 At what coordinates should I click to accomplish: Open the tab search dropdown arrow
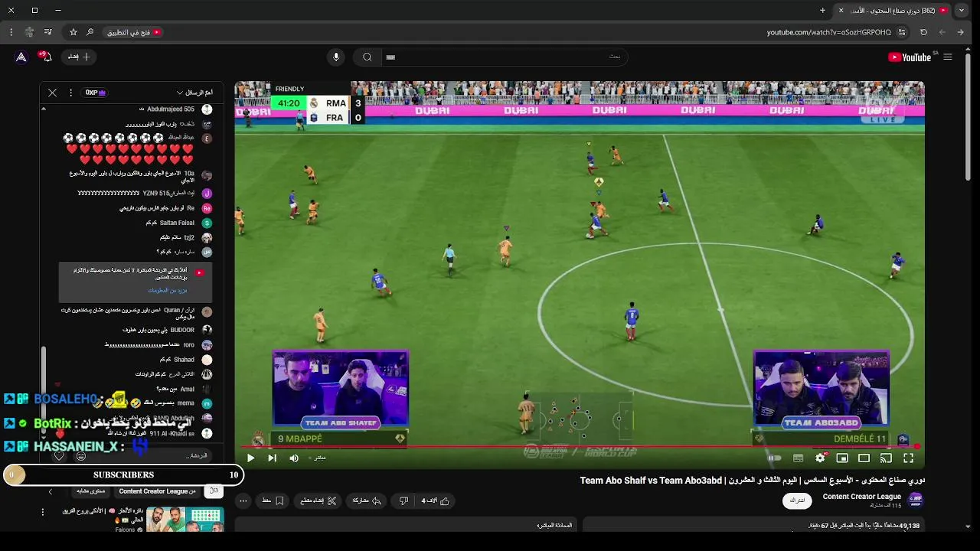pyautogui.click(x=962, y=11)
